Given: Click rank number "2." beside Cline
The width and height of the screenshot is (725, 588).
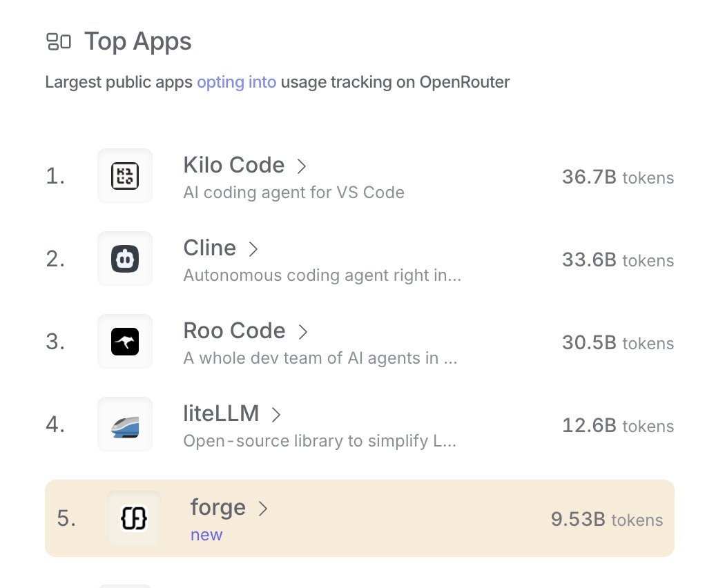Looking at the screenshot, I should [55, 259].
